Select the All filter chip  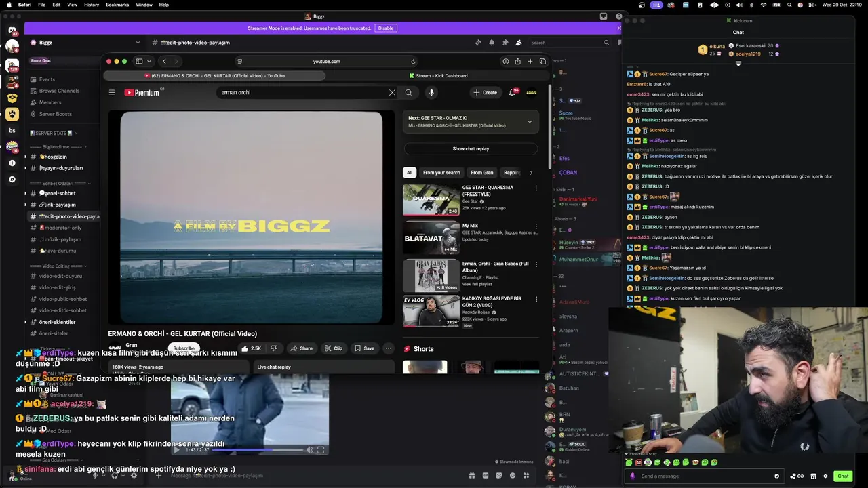(410, 172)
